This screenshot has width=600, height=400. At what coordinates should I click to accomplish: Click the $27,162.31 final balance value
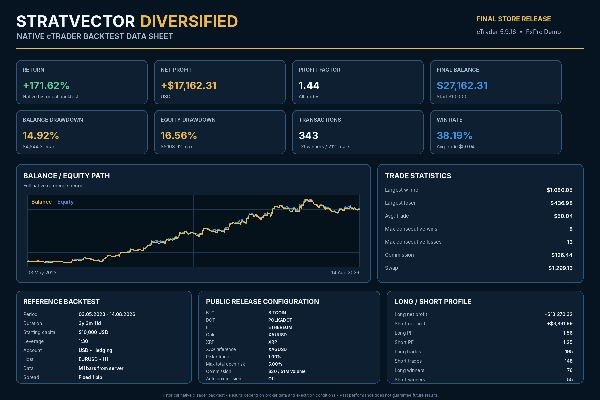click(462, 85)
